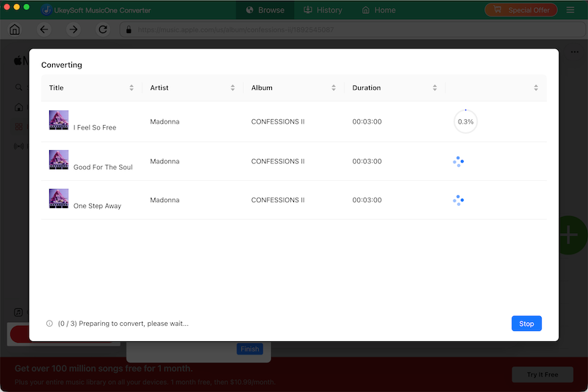
Task: Go forward with the right arrow icon
Action: (73, 29)
